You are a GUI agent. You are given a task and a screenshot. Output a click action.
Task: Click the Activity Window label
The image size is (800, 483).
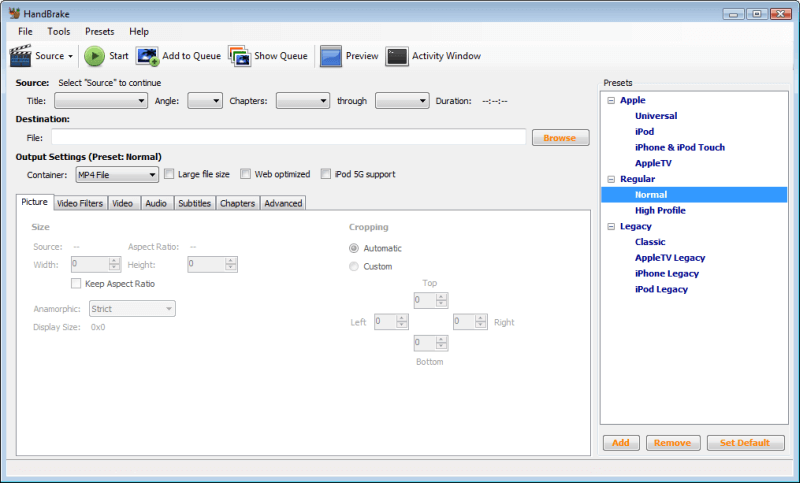[446, 56]
